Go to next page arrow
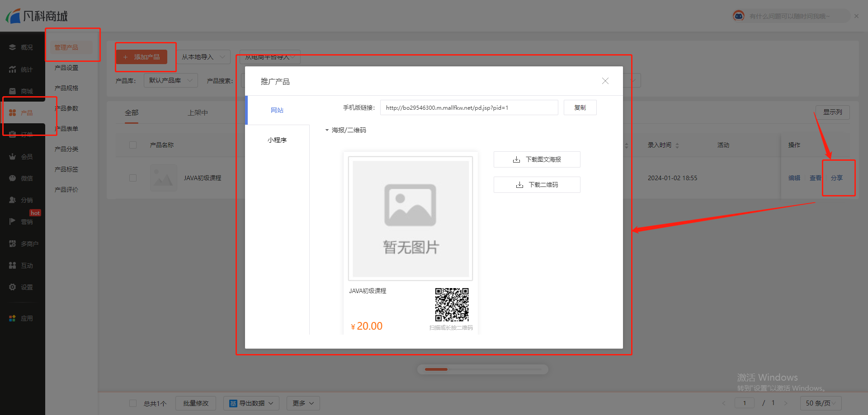 [x=786, y=403]
